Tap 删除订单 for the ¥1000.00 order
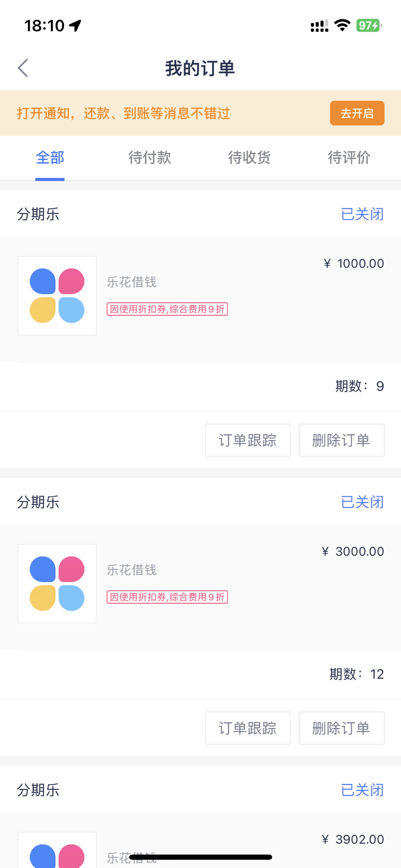 pos(341,440)
